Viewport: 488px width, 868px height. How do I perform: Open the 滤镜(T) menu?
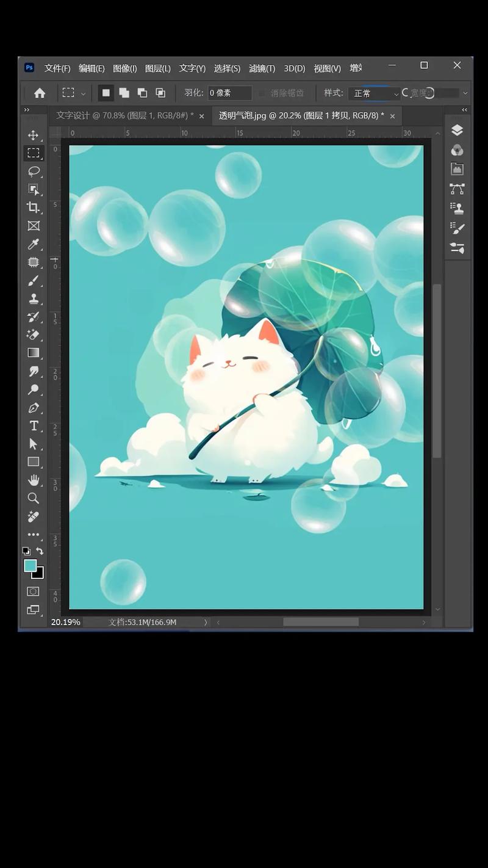(262, 68)
